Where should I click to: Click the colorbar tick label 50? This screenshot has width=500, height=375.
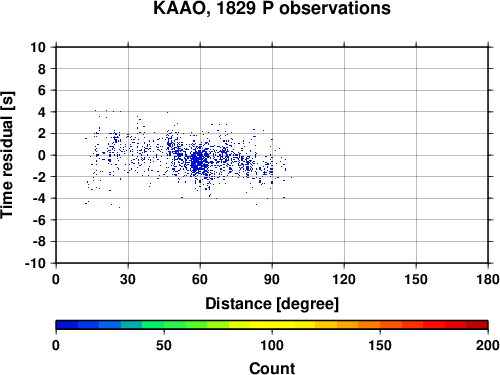[x=164, y=345]
